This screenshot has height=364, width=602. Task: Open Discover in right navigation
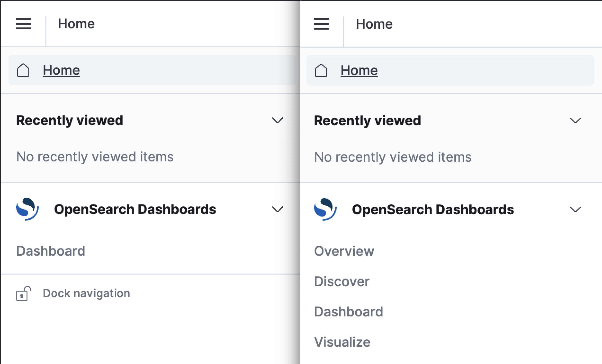click(341, 281)
